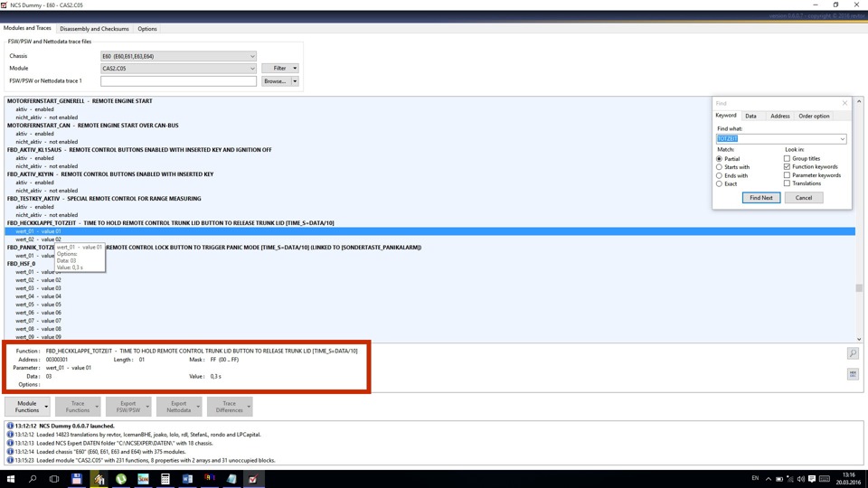Screen dimensions: 868x488
Task: Expand the Find what combo box
Action: [x=842, y=139]
